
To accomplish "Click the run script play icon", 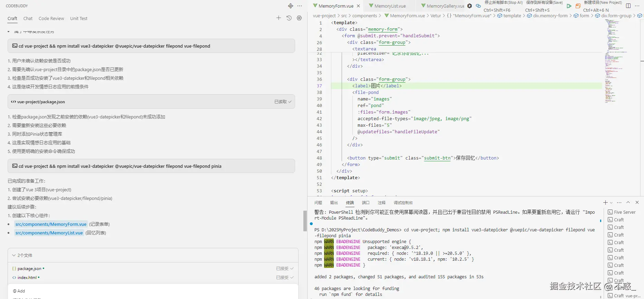I will point(569,6).
